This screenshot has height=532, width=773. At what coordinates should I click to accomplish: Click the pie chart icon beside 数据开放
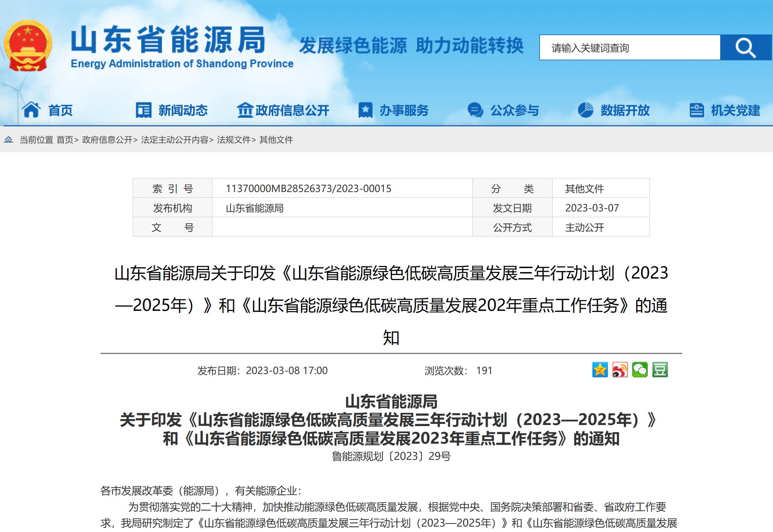pos(586,110)
